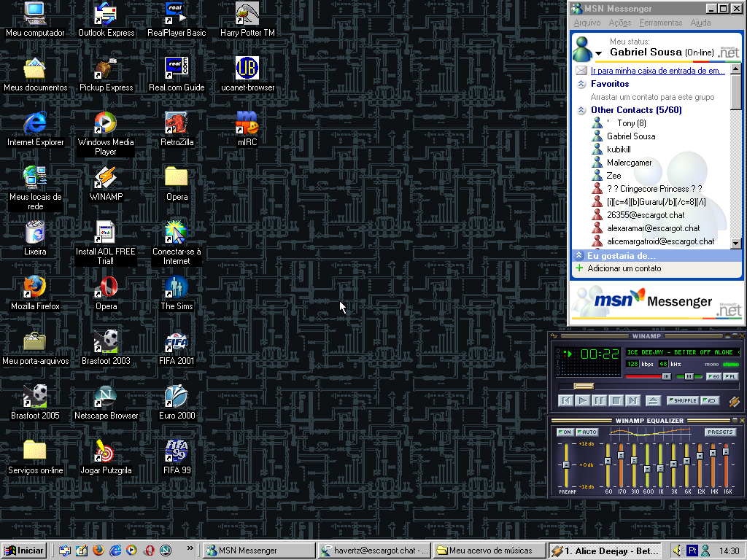This screenshot has height=560, width=747.
Task: Click the Winamp eject button
Action: pyautogui.click(x=653, y=400)
